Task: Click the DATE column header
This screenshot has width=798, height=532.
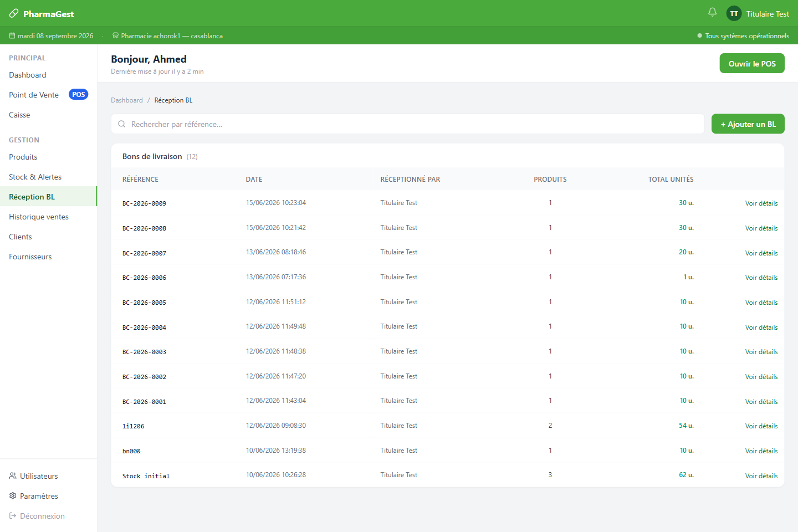Action: 254,180
